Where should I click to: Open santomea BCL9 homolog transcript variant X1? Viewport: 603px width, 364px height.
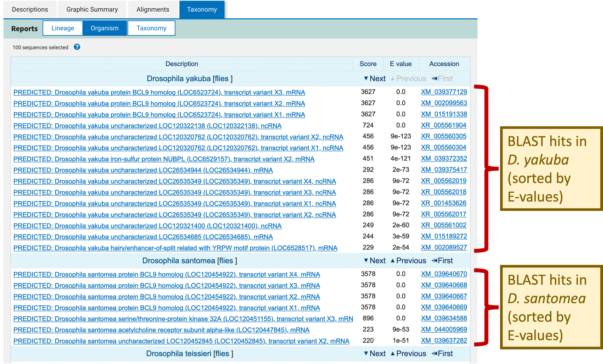click(167, 308)
